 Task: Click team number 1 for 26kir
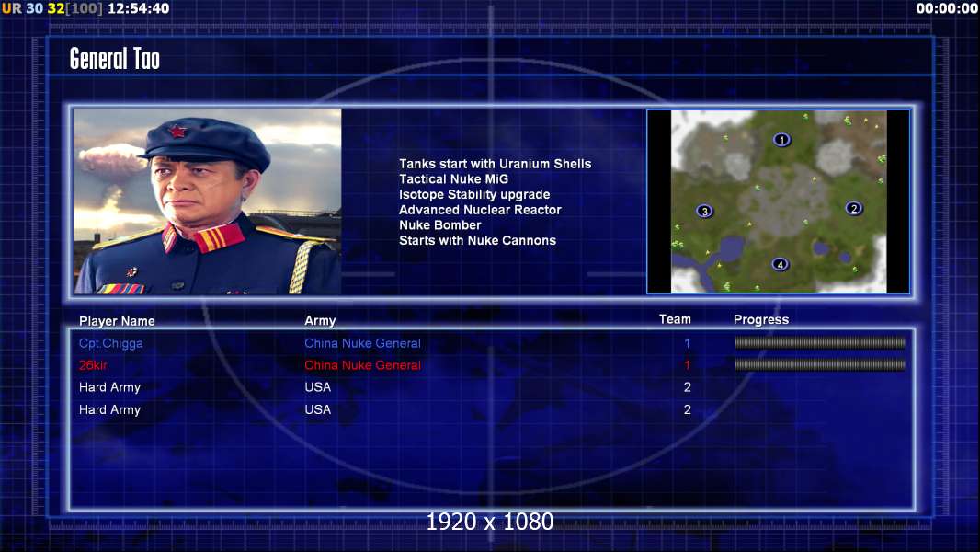click(687, 365)
